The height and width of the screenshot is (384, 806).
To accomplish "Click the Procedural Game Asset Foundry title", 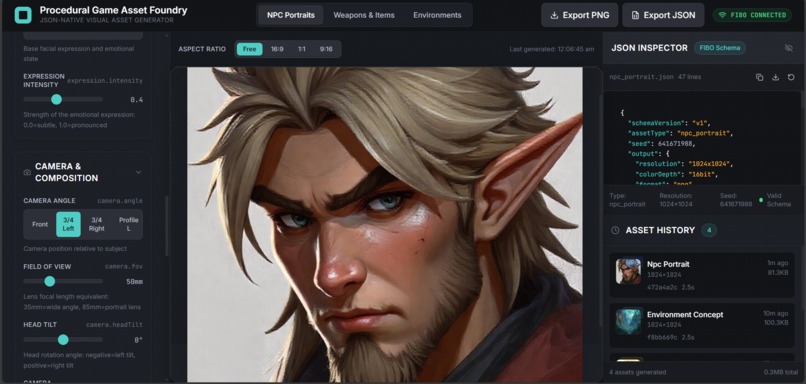I will pyautogui.click(x=113, y=10).
